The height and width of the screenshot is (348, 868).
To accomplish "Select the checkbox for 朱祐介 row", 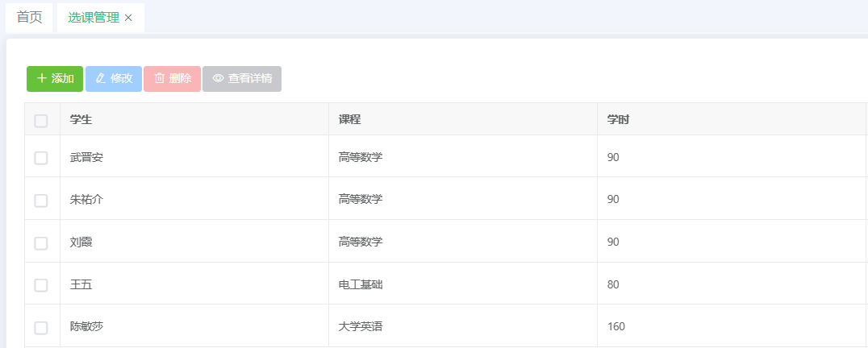I will (x=41, y=200).
